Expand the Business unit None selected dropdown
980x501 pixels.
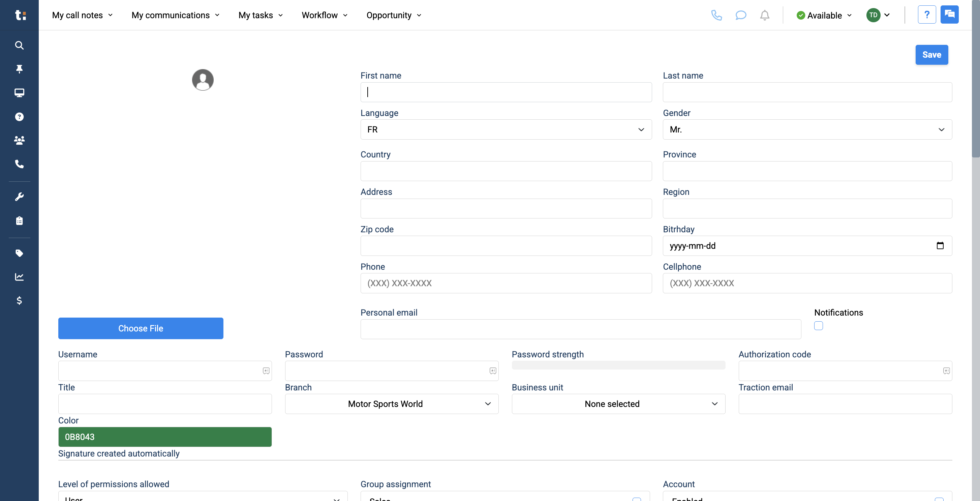[618, 404]
